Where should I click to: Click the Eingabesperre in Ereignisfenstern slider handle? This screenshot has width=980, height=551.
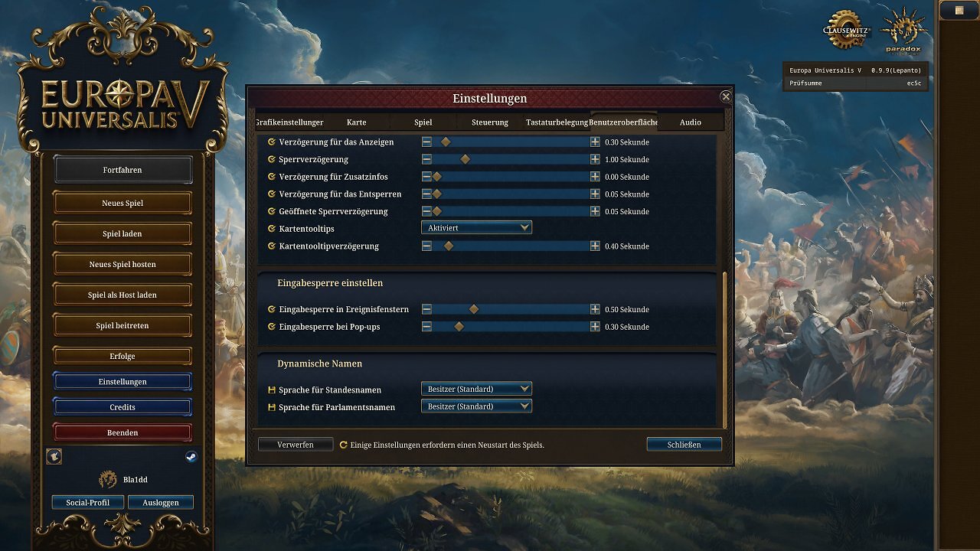(x=474, y=309)
